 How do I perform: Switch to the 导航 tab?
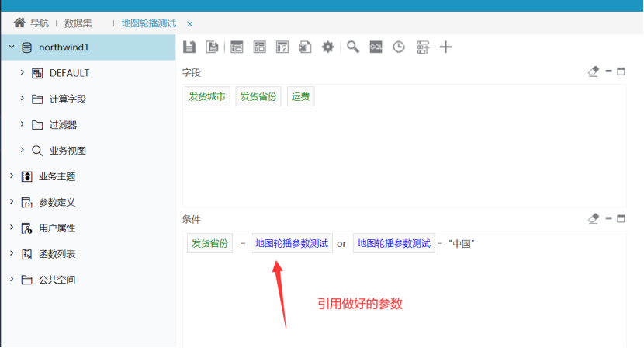pos(39,23)
